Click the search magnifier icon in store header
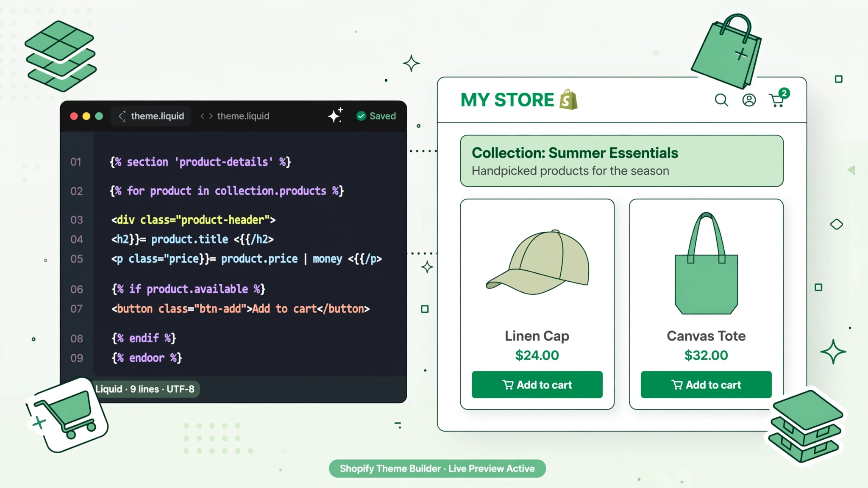 [x=721, y=100]
